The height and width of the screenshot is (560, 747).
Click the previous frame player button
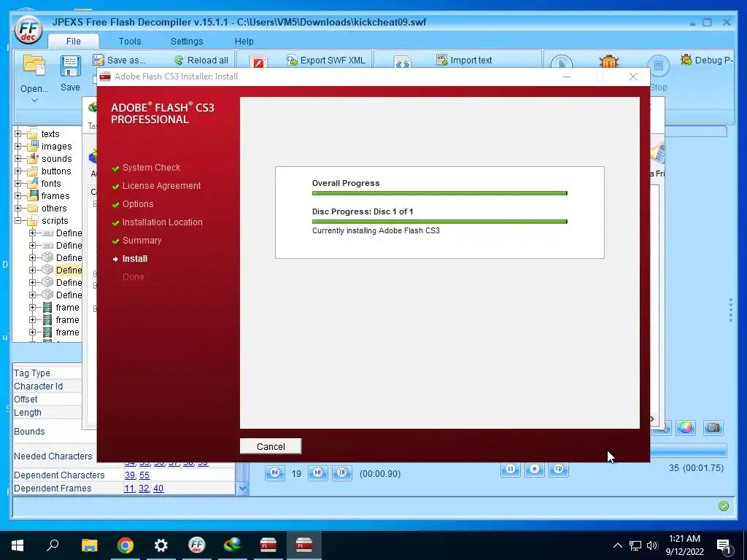pyautogui.click(x=275, y=472)
